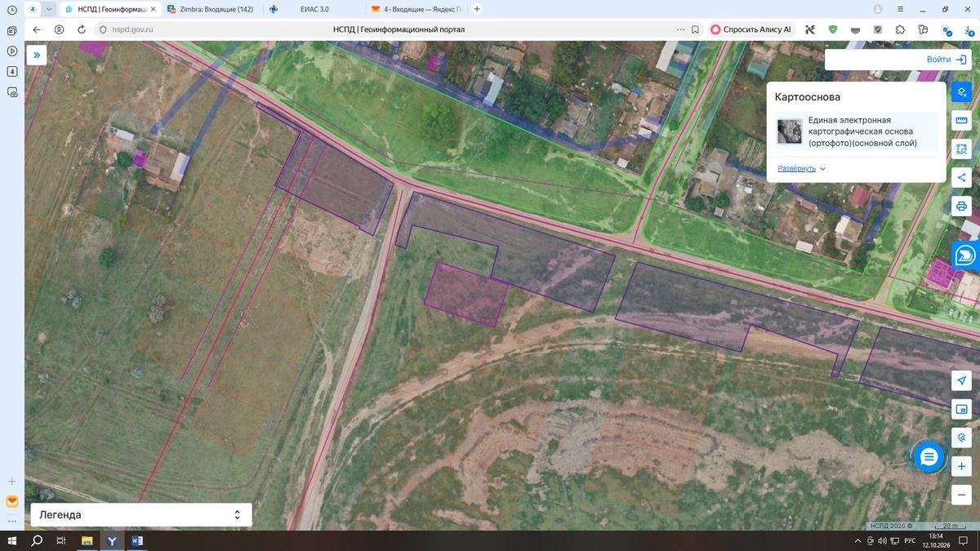Click the Единая электронная картографическая основа text
Screen dimensions: 980x551
[x=861, y=131]
